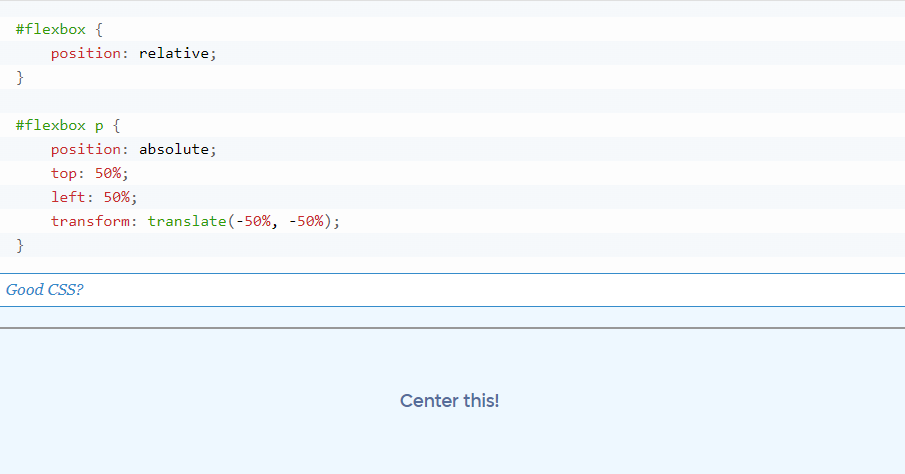The width and height of the screenshot is (905, 474).
Task: Click the 'relative' value in first rule
Action: [x=174, y=53]
